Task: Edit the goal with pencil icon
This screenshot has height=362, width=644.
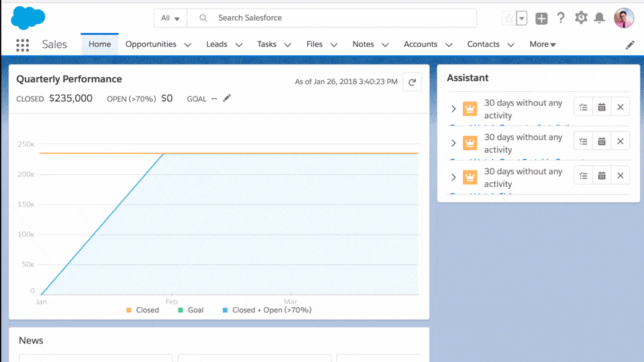Action: click(x=227, y=98)
